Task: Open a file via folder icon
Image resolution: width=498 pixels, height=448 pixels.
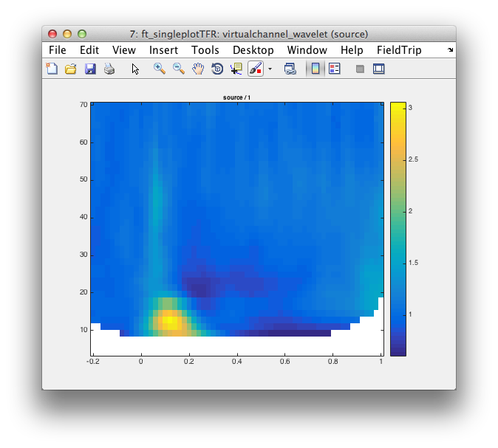Action: (x=71, y=69)
